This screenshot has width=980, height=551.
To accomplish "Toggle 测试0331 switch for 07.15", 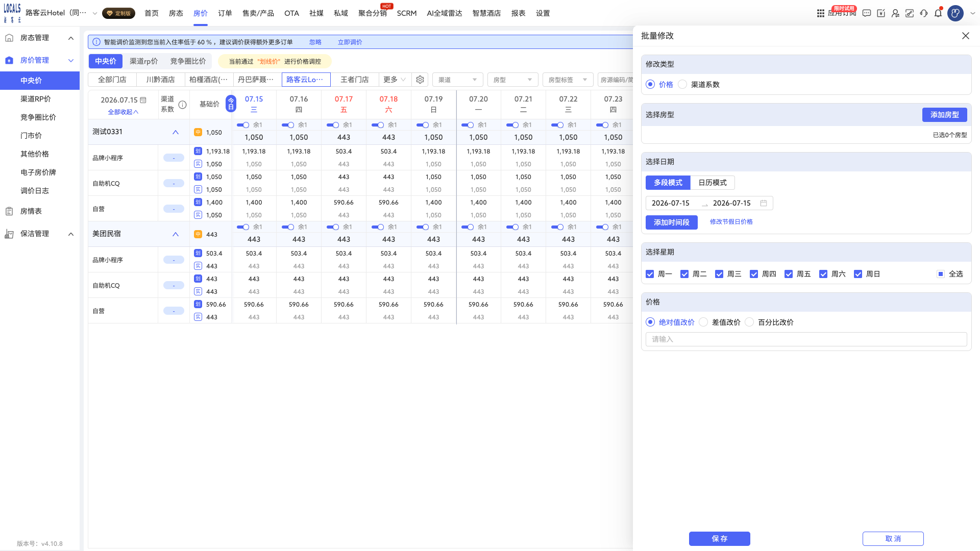I will click(x=243, y=125).
